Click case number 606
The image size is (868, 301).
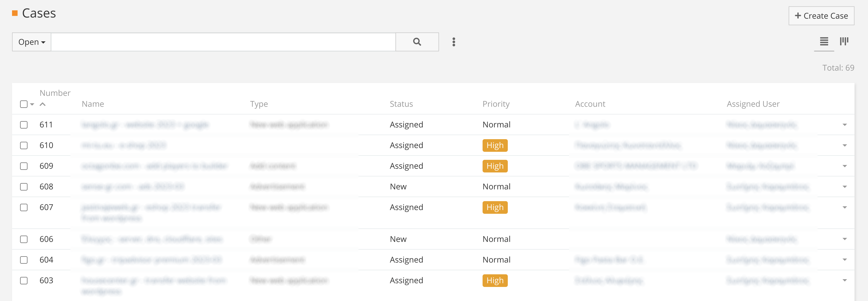[46, 239]
